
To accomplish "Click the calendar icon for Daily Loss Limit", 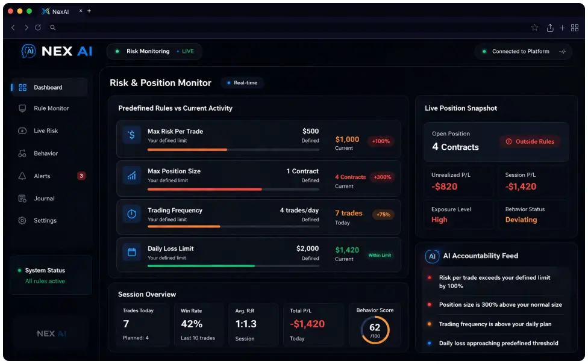I will pos(131,252).
